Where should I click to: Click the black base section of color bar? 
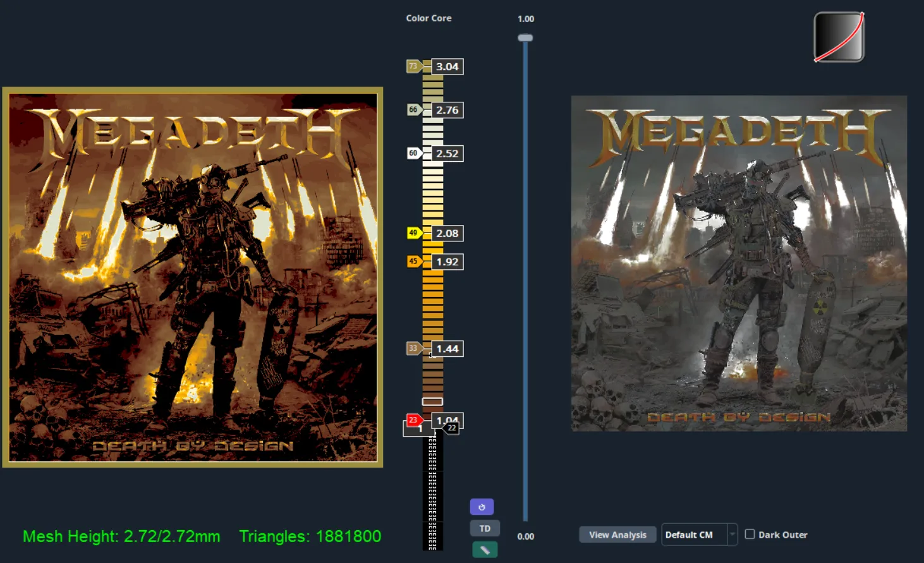click(x=433, y=493)
